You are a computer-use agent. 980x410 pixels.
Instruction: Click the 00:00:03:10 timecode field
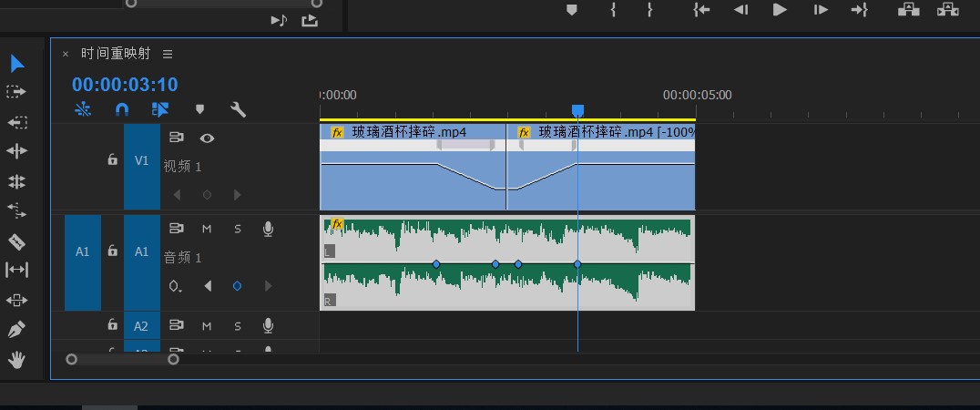[x=125, y=85]
